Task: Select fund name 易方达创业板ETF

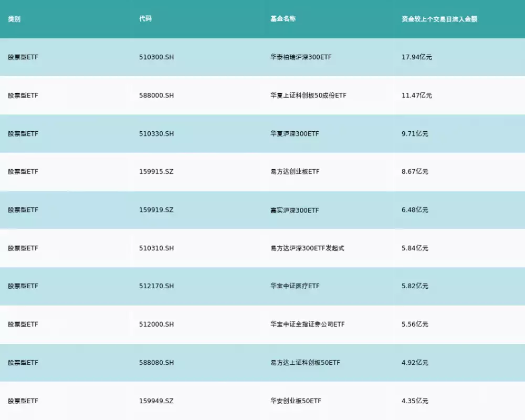Action: 295,172
